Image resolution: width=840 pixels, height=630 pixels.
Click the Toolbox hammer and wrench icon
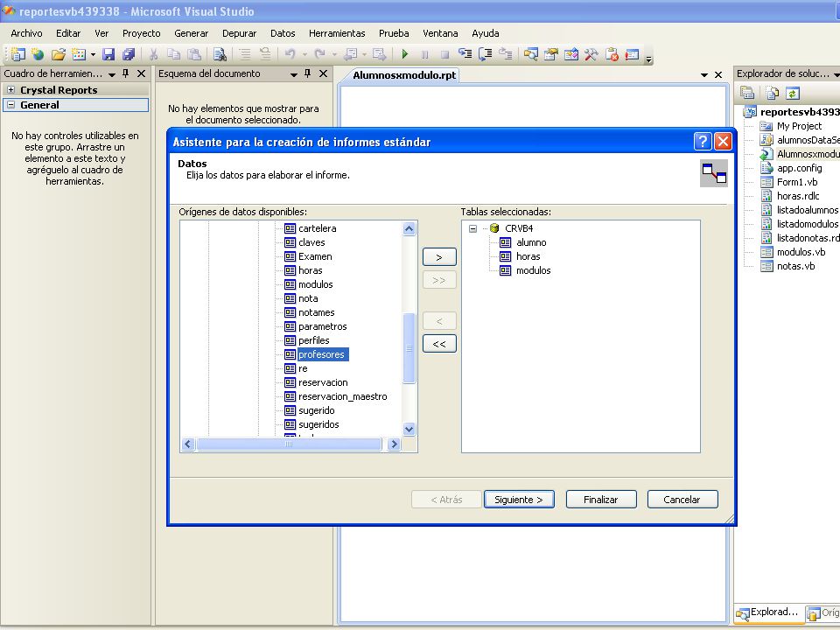click(x=591, y=54)
